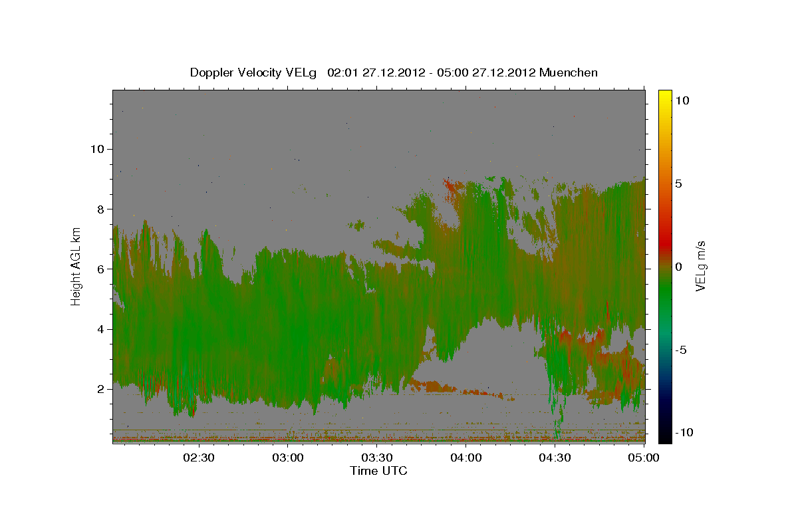
Task: Click the yellow top of the velocity colorbar
Action: 665,95
